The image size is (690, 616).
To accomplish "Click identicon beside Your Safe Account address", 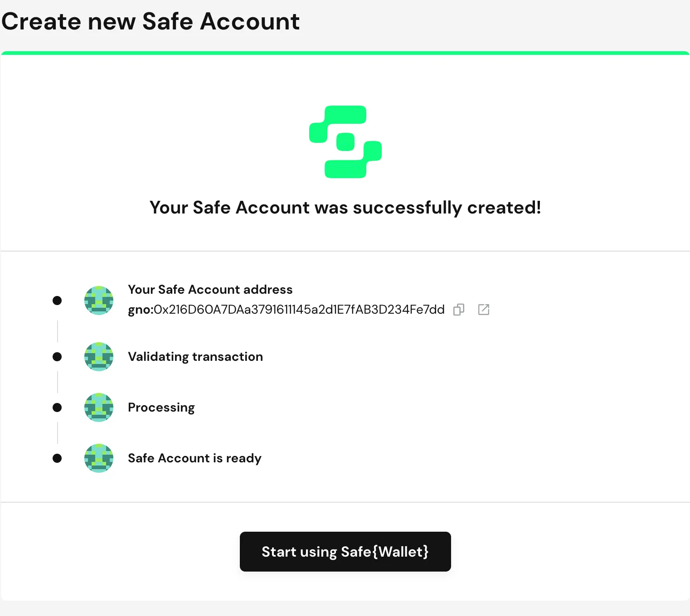I will [99, 301].
